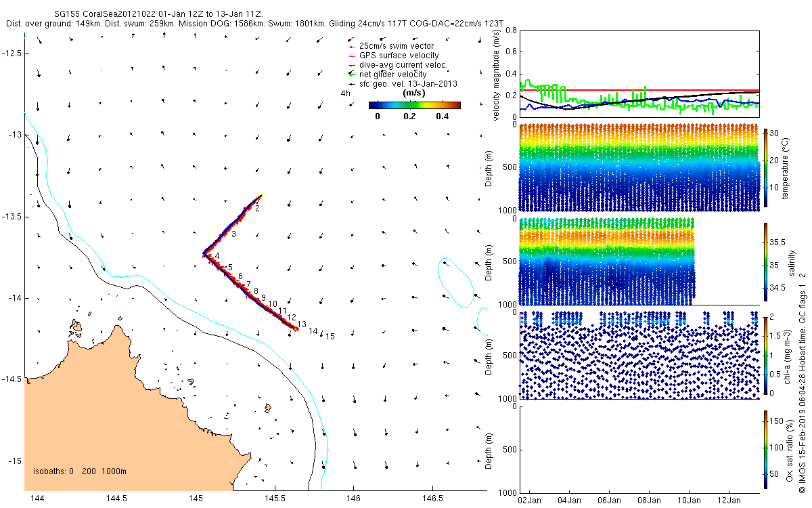Viewport: 812px width, 508px height.
Task: Click the '04Jan' date tick label
Action: (569, 500)
